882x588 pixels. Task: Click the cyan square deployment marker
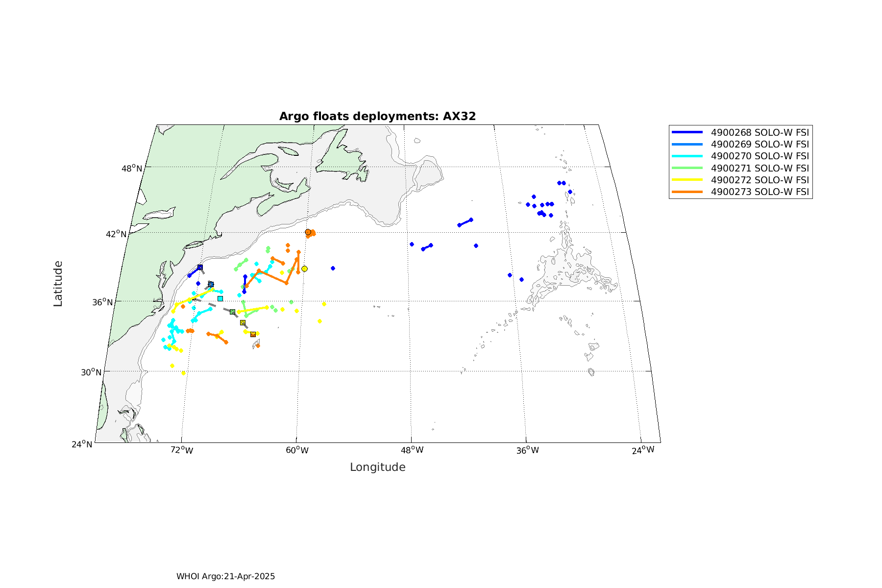pyautogui.click(x=220, y=298)
